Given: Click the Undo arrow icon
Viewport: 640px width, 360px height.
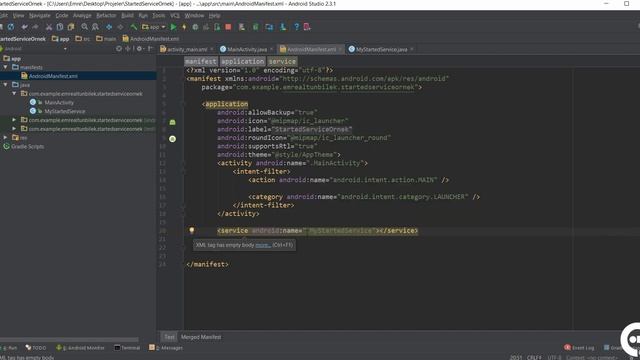Looking at the screenshot, I should pyautogui.click(x=24, y=27).
